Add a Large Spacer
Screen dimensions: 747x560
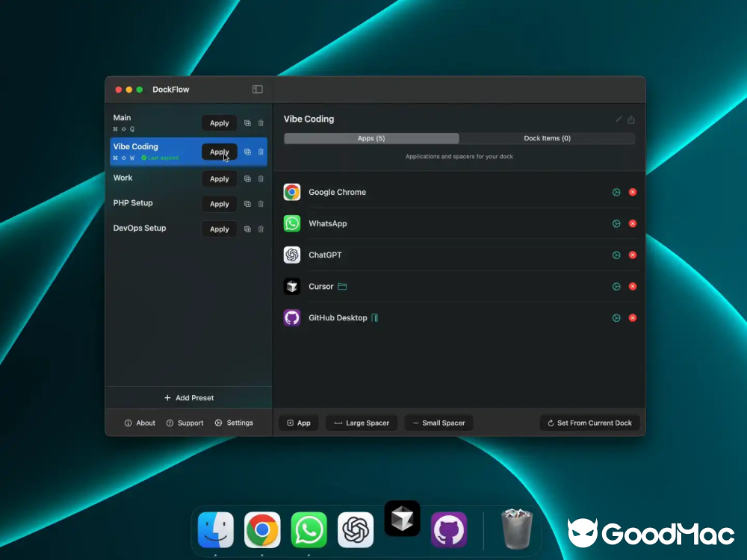tap(362, 423)
